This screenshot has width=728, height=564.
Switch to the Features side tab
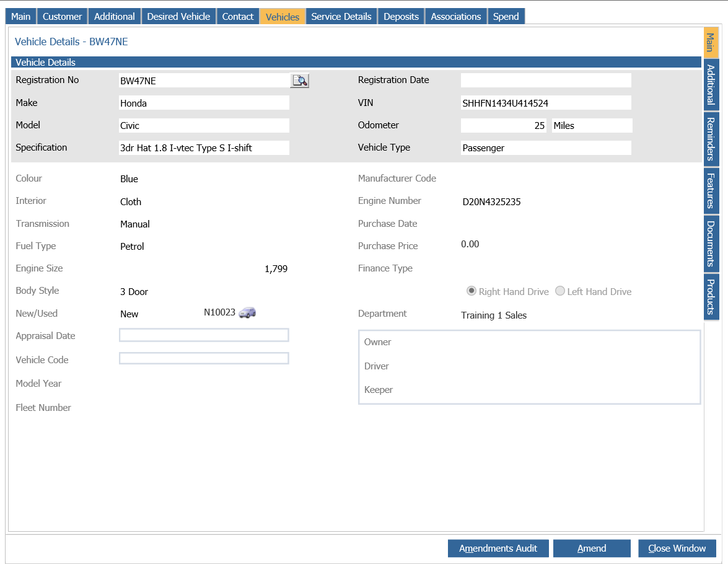click(x=711, y=190)
